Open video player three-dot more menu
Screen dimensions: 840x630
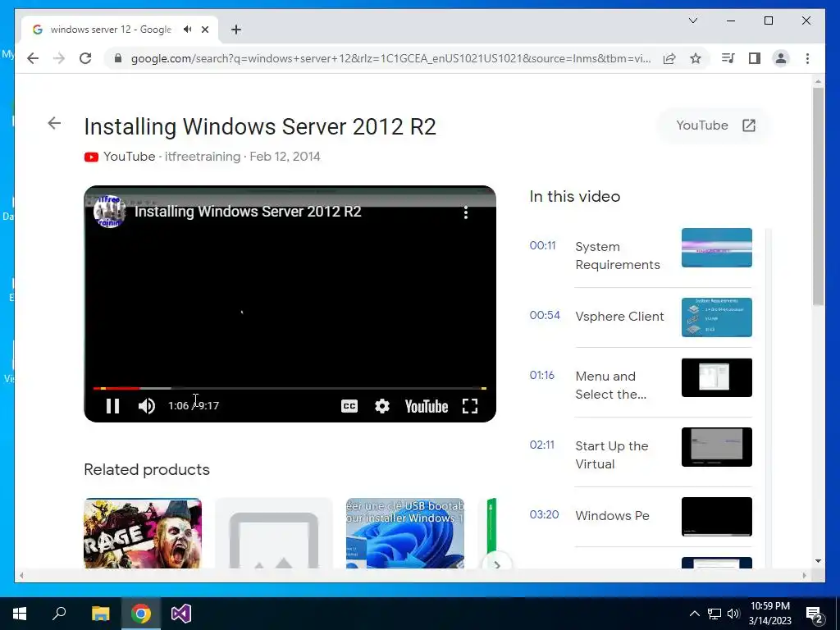click(x=466, y=212)
